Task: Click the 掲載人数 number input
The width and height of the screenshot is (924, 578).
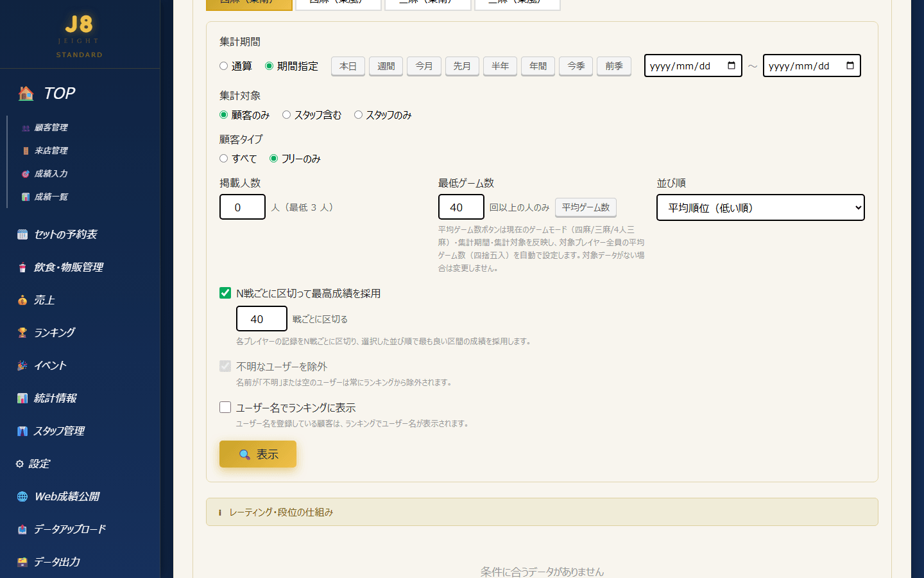Action: pos(243,207)
